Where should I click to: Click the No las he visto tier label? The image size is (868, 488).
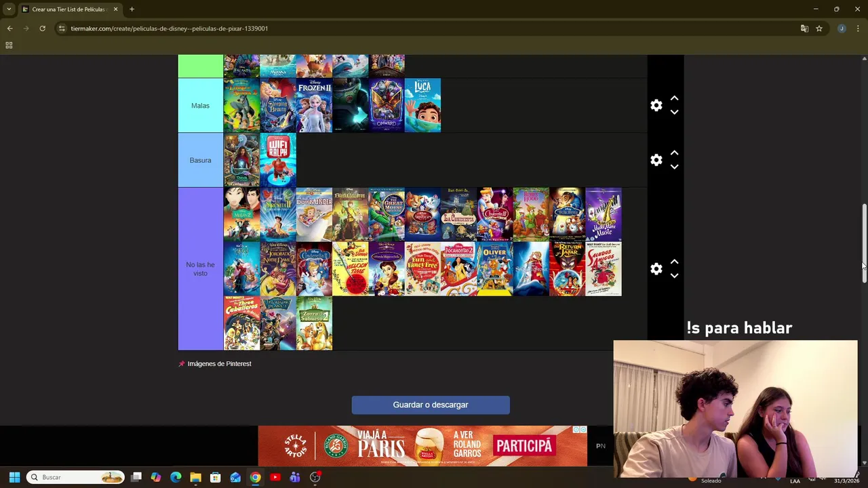click(200, 269)
